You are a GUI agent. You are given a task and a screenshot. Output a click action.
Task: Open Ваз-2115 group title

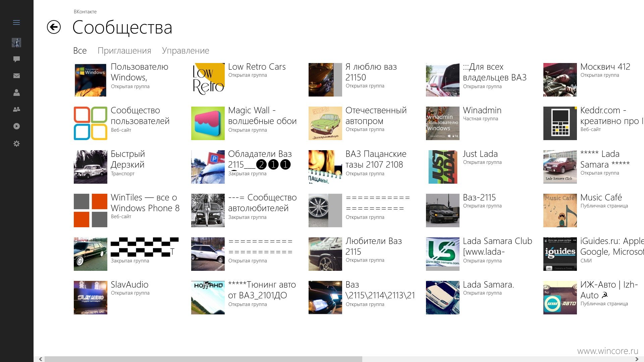coord(479,197)
